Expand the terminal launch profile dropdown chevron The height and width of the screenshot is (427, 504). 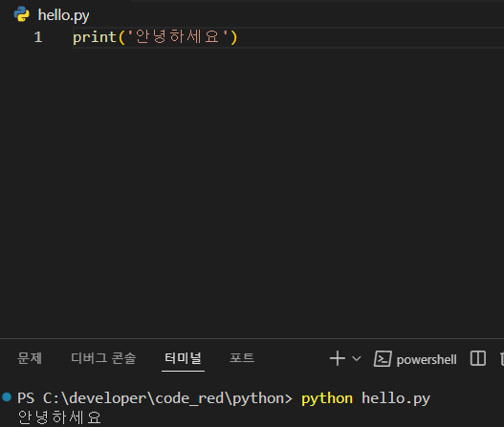pos(357,358)
